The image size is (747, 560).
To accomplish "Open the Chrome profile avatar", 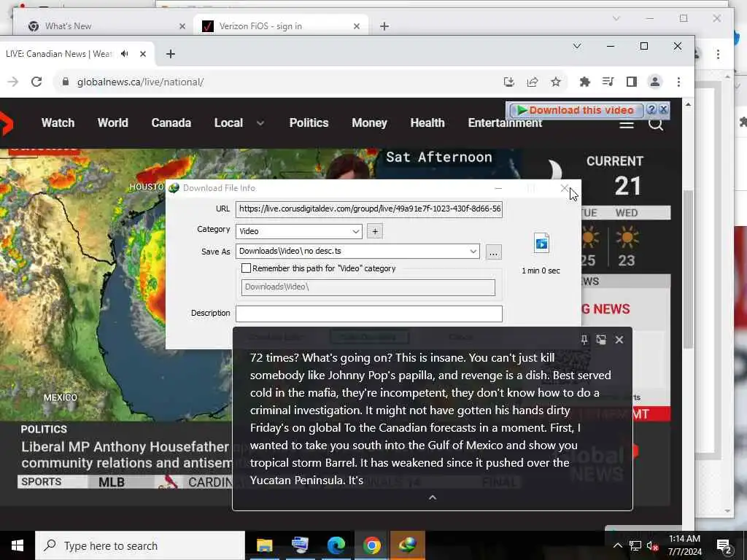I will click(655, 82).
